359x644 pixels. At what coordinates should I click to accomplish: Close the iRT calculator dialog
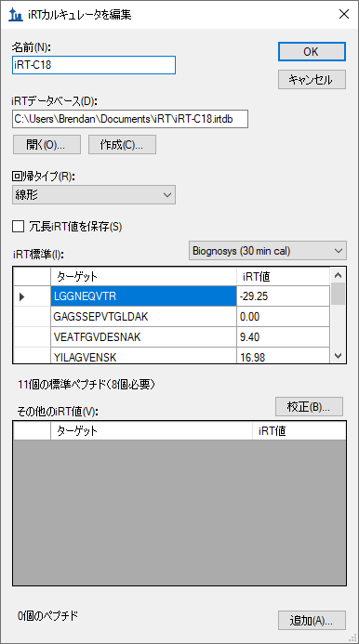(x=344, y=14)
